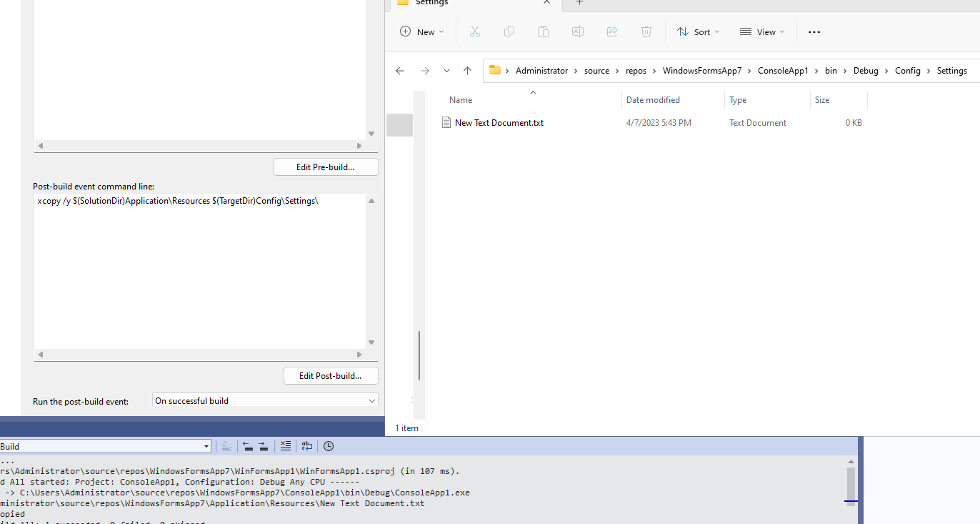Click the Edit Post-build button
The width and height of the screenshot is (980, 524).
pos(331,375)
